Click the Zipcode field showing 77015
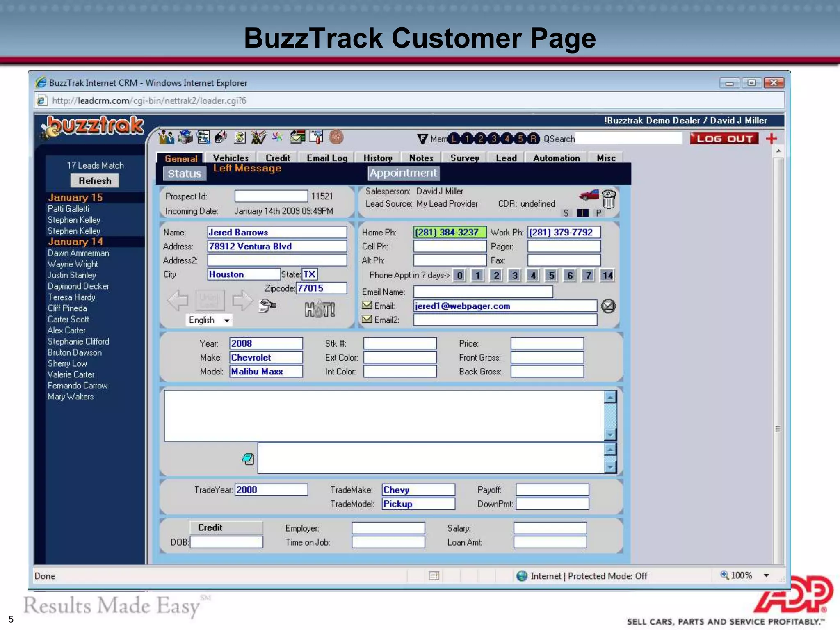 coord(322,288)
